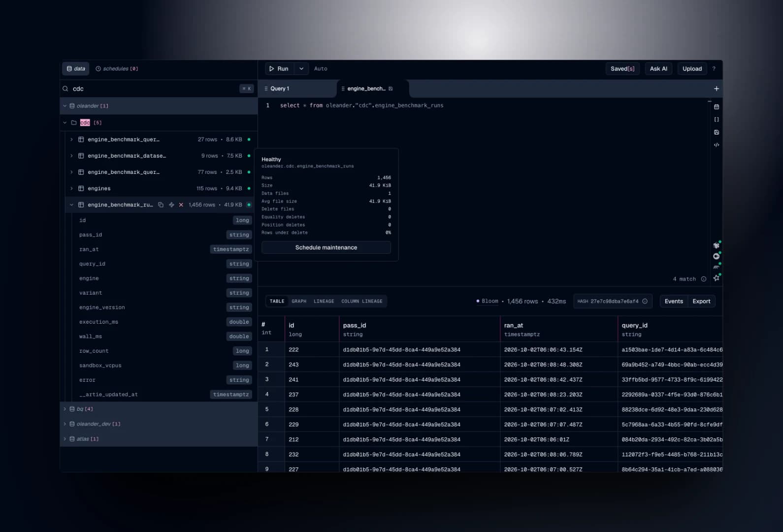Switch results view to COLUMN LINEAGE

point(362,301)
